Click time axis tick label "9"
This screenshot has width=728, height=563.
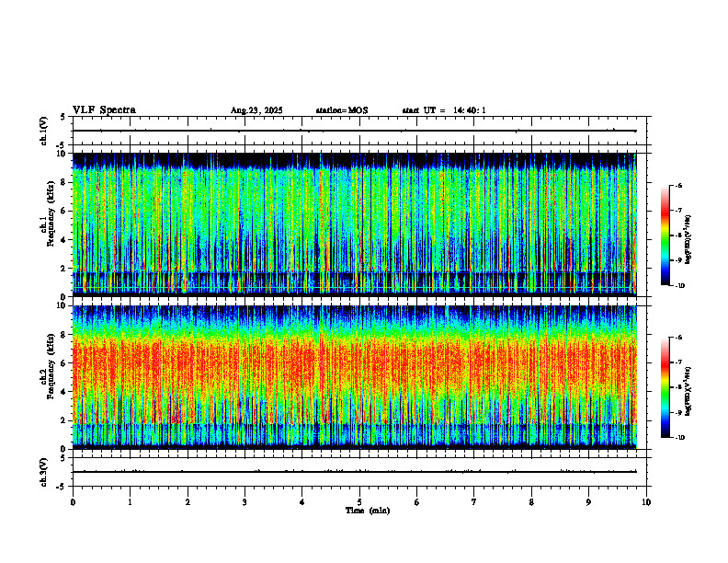(x=588, y=502)
